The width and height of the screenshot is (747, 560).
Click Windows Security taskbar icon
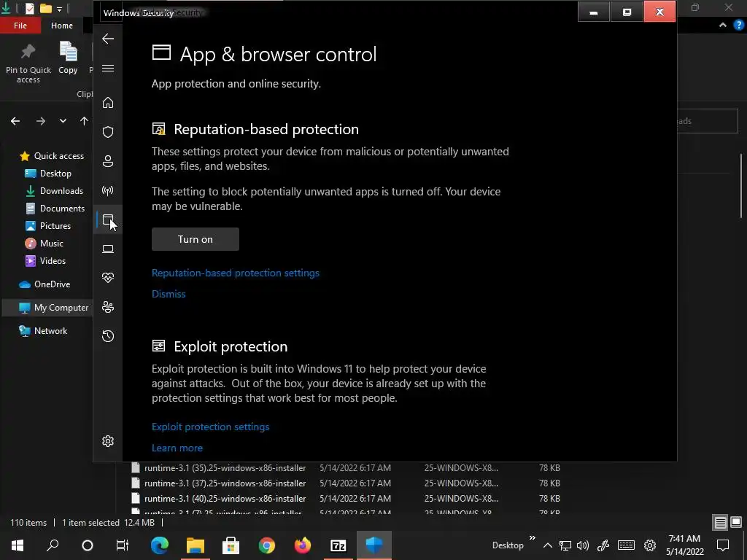[x=374, y=545]
